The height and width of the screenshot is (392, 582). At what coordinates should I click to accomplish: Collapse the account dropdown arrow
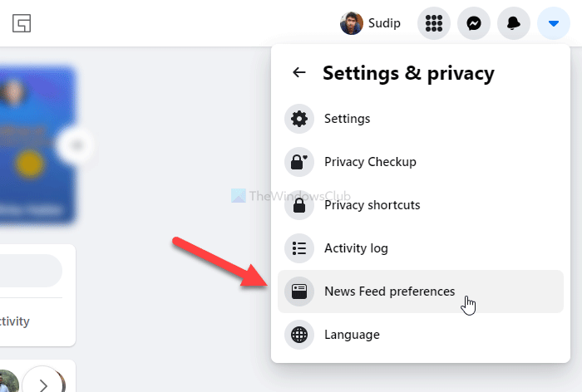(x=553, y=23)
